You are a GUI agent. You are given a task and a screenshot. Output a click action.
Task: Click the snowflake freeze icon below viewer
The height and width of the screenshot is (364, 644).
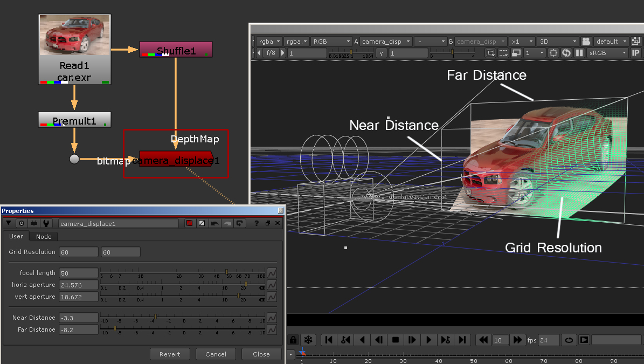[308, 340]
